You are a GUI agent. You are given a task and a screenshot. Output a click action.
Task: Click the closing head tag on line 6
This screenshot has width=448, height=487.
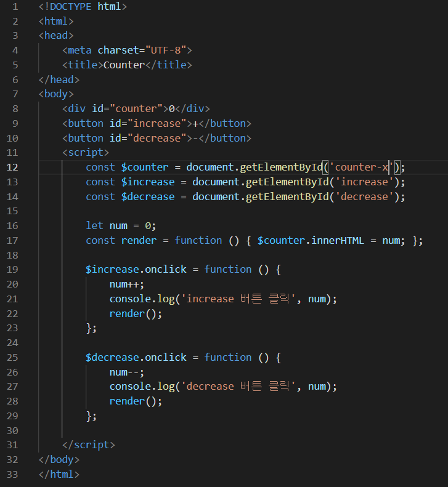pyautogui.click(x=59, y=79)
